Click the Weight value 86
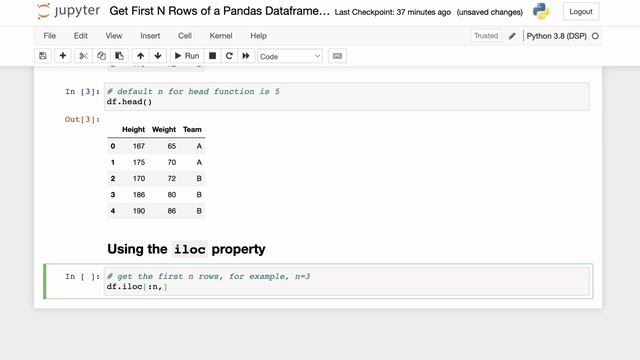 [x=172, y=211]
